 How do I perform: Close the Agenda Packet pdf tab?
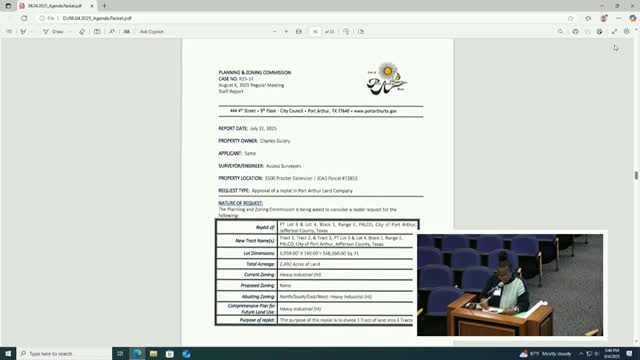point(92,6)
